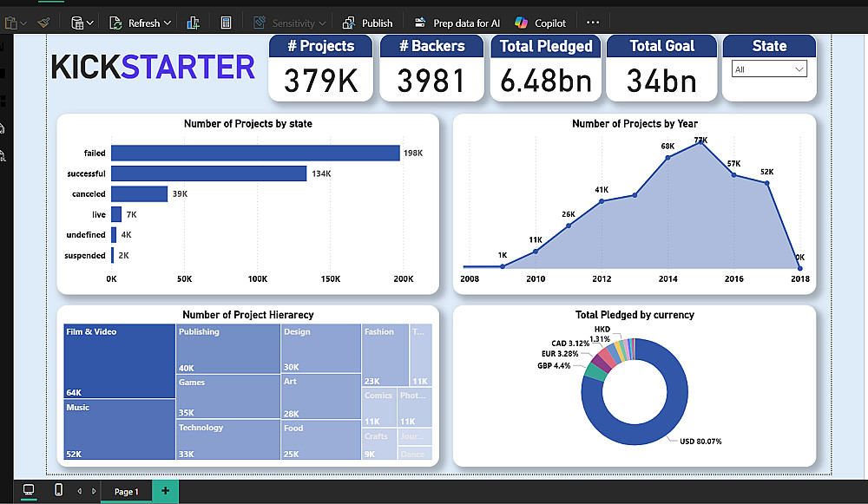868x504 pixels.
Task: Click the Art treemap tile
Action: (x=321, y=396)
